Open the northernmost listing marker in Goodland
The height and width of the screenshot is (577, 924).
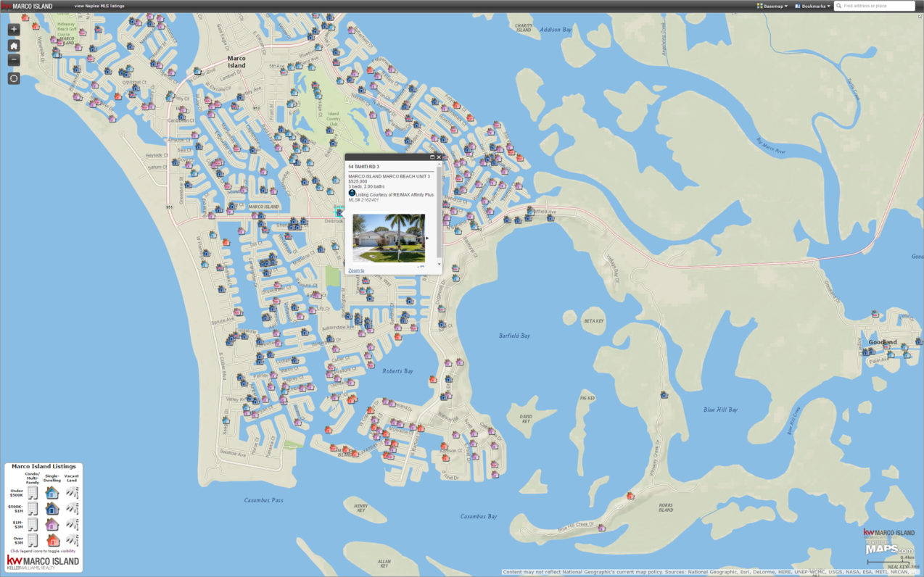(x=875, y=315)
